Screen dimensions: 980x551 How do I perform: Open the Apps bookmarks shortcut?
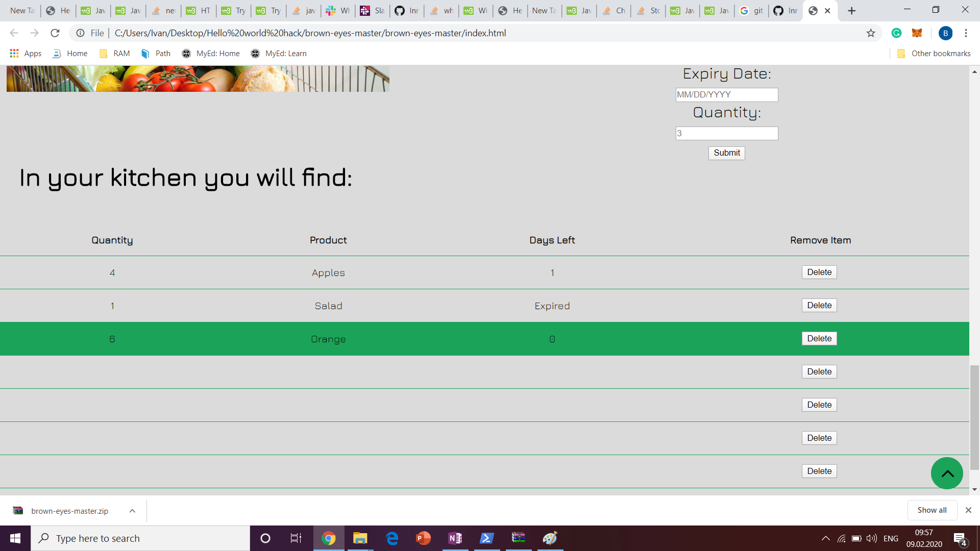[26, 54]
